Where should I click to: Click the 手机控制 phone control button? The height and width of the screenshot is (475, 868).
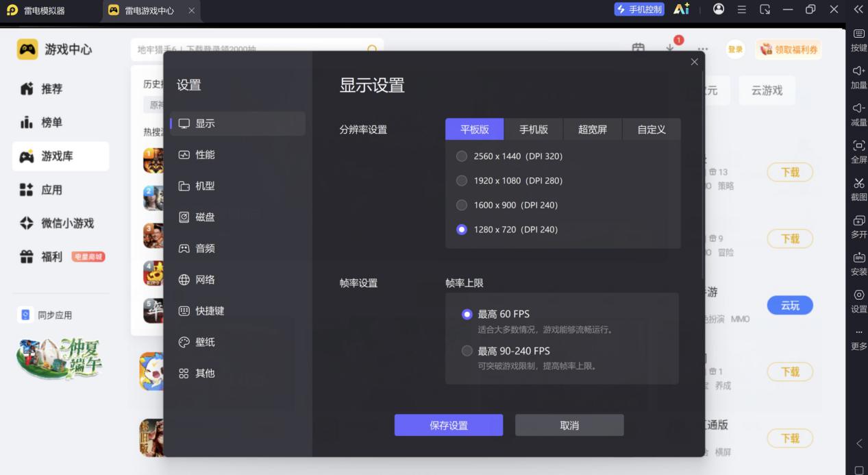(x=639, y=10)
